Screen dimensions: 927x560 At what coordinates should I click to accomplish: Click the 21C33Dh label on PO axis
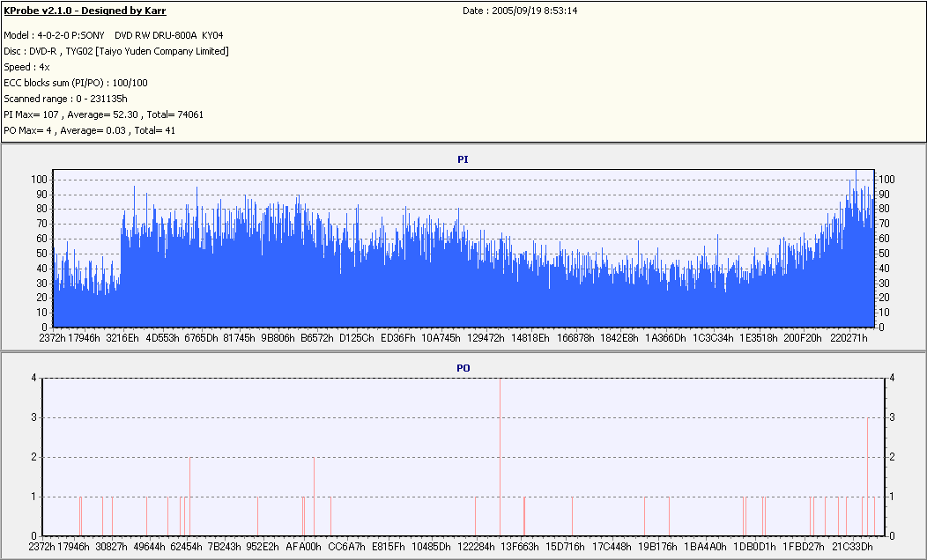(x=852, y=547)
